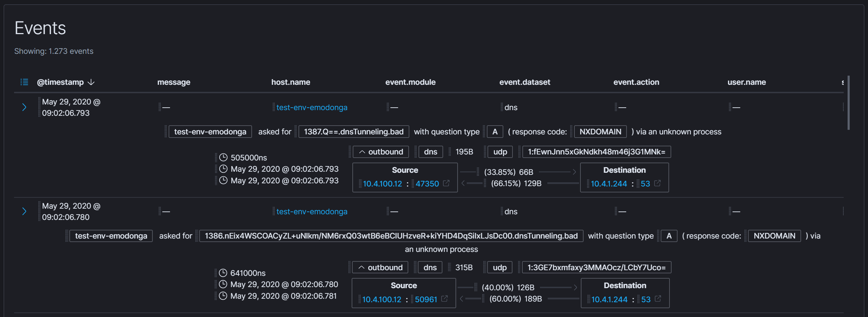This screenshot has width=868, height=317.
Task: Click the udp protocol badge in second event
Action: [x=499, y=267]
